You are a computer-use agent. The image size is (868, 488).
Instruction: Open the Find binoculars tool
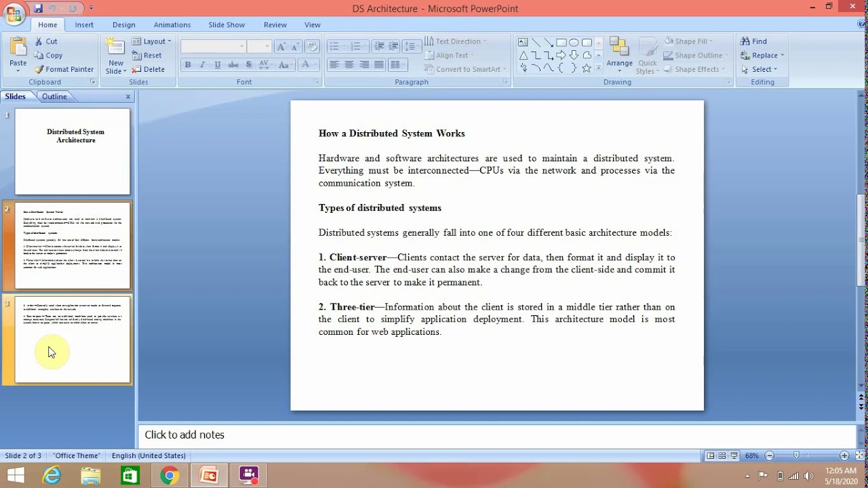[x=745, y=41]
